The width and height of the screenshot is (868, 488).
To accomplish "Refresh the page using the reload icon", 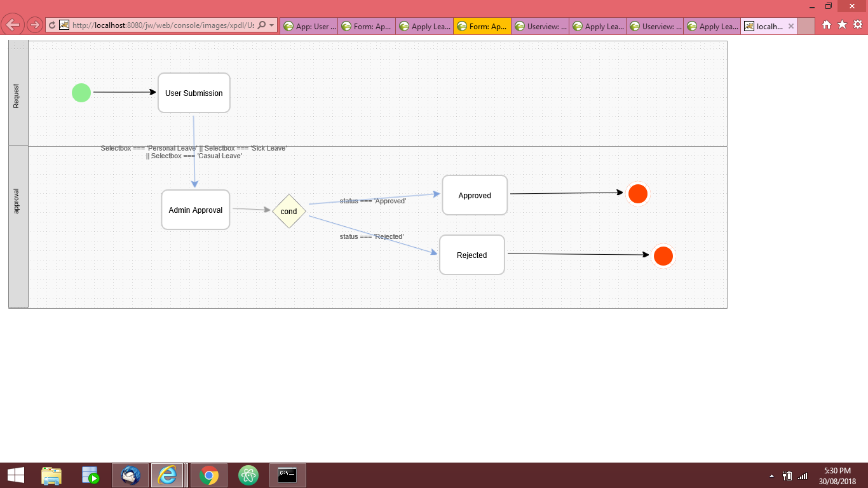I will (52, 25).
